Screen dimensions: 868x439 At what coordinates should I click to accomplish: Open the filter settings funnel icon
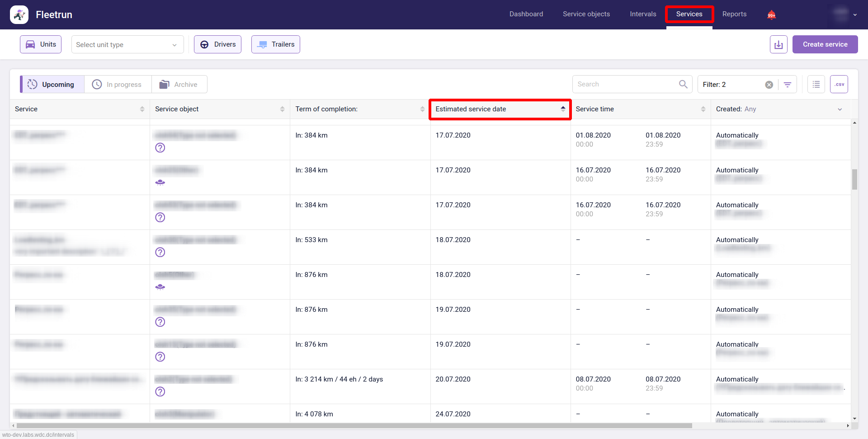click(x=788, y=85)
